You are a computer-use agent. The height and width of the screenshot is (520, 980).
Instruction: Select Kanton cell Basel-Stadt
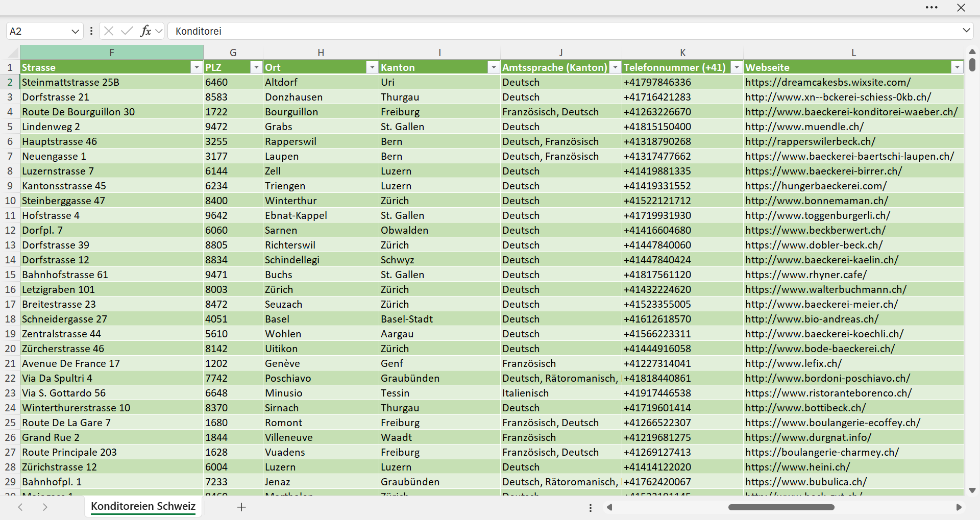coord(439,319)
